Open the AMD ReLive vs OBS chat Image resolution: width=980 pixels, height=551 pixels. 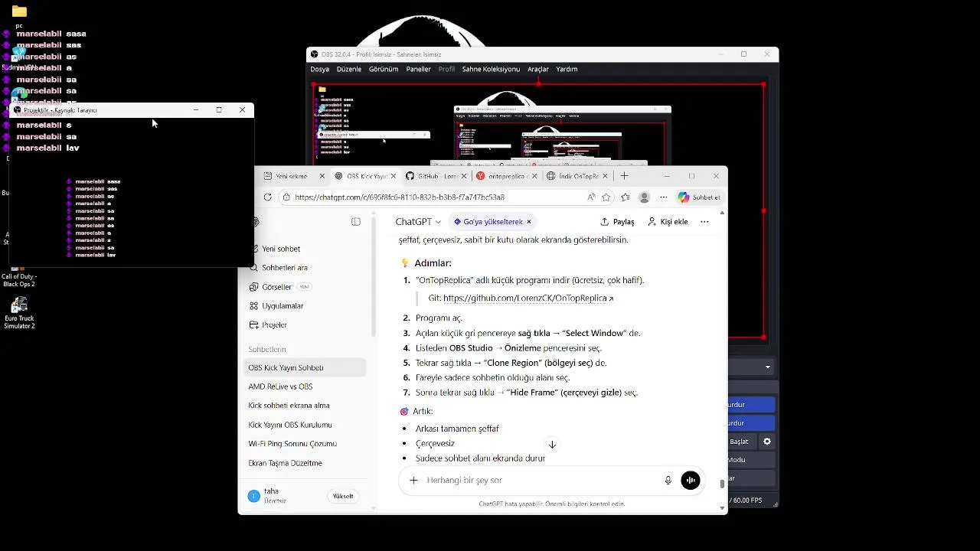[x=305, y=387]
